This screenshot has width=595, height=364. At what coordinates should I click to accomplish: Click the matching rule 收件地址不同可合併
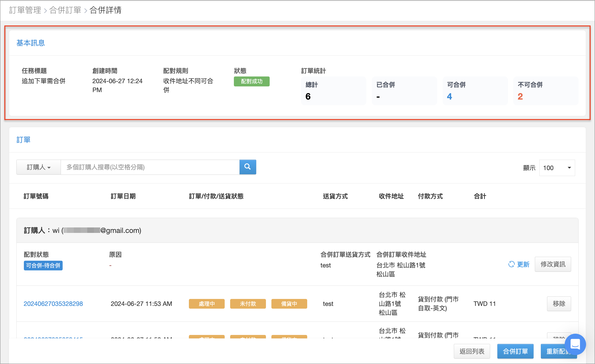pyautogui.click(x=188, y=85)
